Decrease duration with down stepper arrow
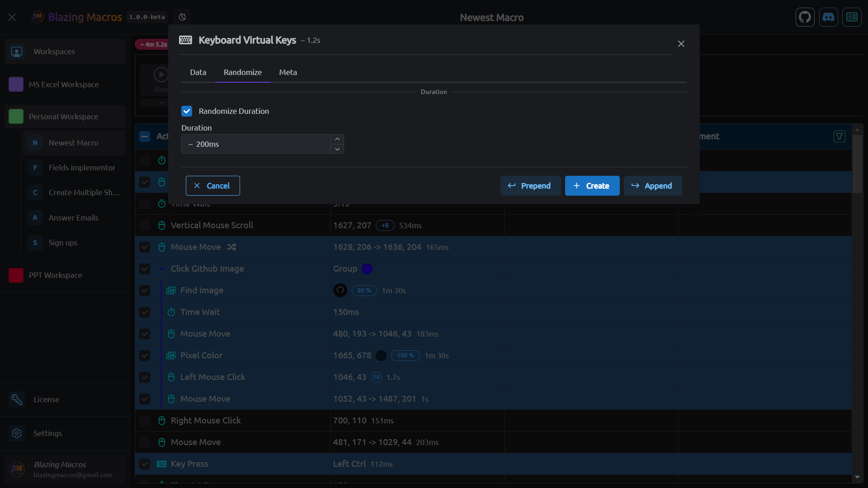 tap(337, 149)
